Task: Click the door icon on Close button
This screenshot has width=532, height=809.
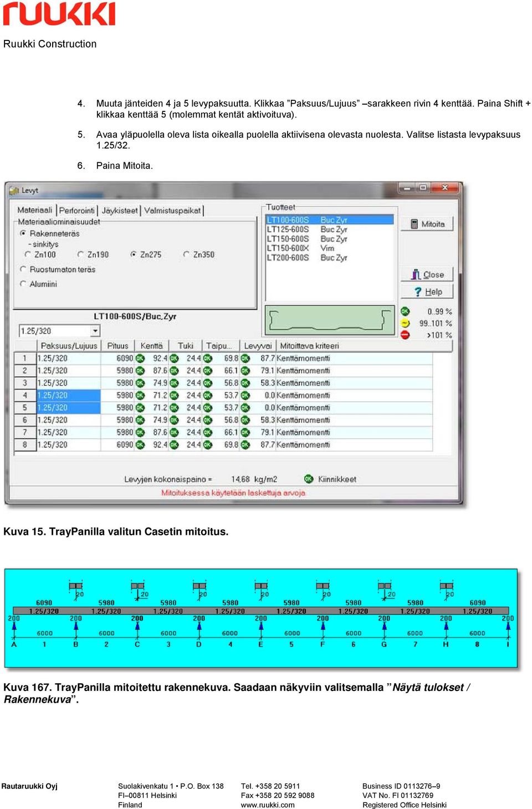Action: 416,274
